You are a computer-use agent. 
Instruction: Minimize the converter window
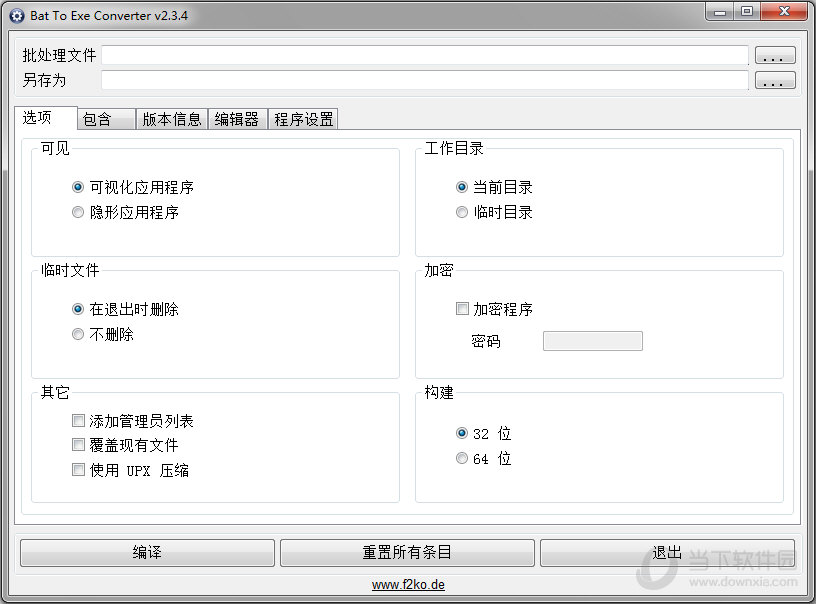(x=720, y=11)
